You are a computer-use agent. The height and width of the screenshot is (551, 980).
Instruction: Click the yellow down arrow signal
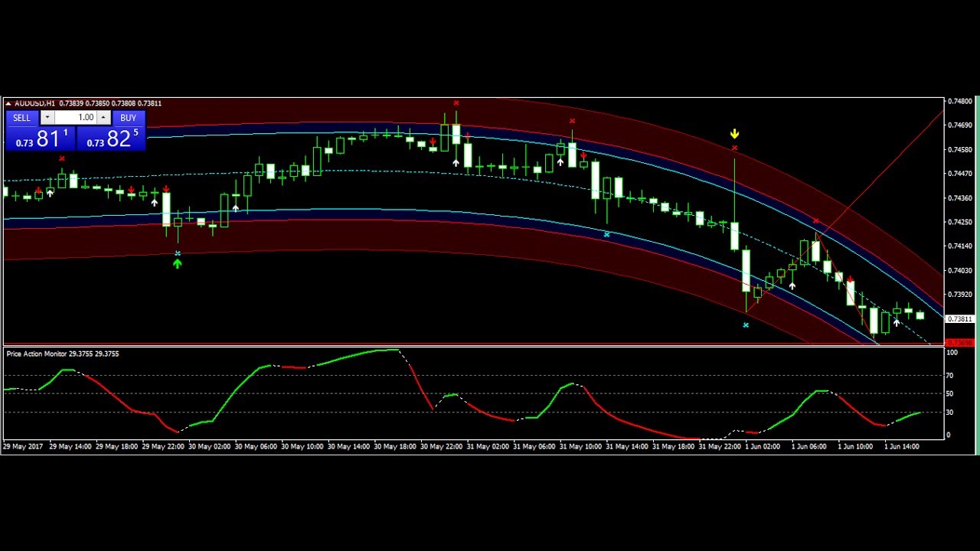tap(734, 135)
